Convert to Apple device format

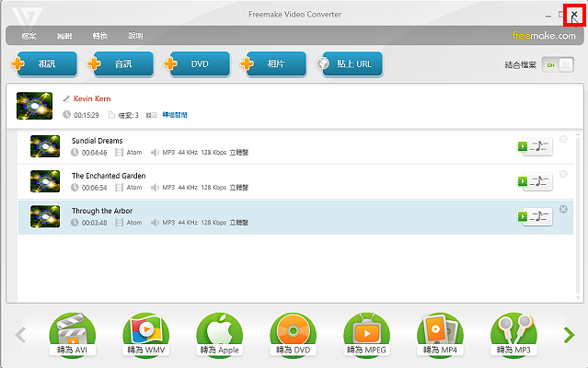(219, 336)
